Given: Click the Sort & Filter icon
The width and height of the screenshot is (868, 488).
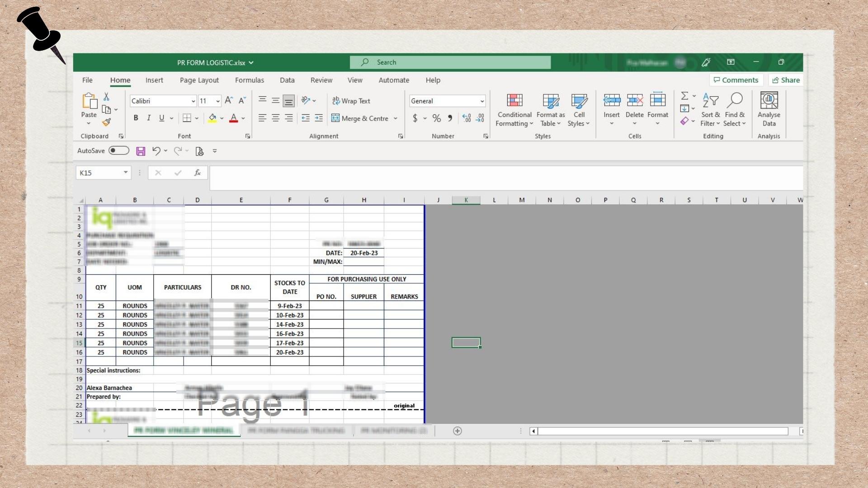Looking at the screenshot, I should 710,100.
